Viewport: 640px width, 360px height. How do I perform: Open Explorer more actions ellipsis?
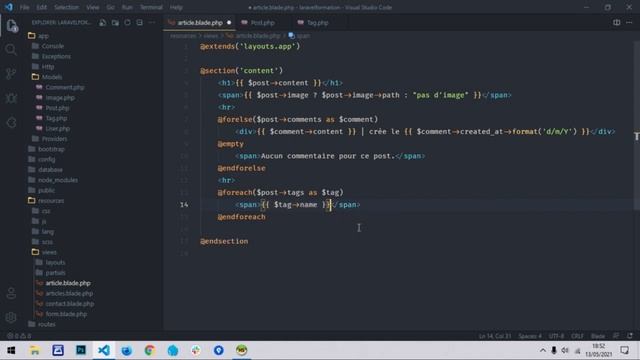click(x=152, y=22)
